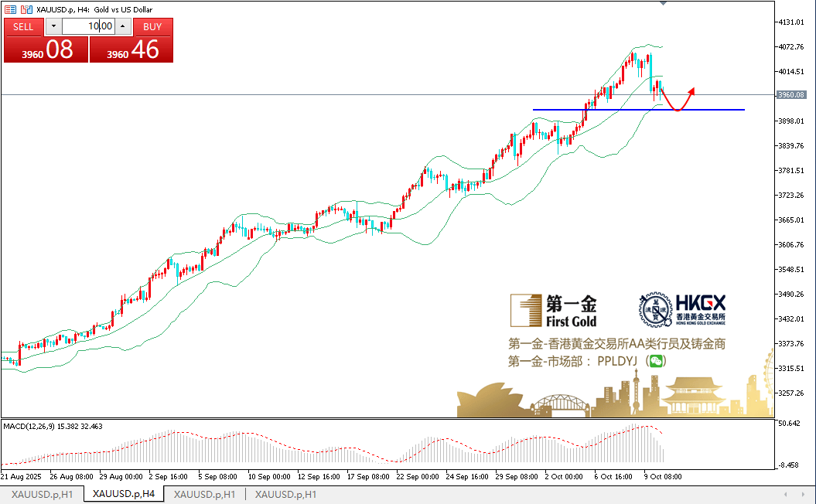Click the MACD(12,26,9) indicator label
Viewport: 816px width, 504px height.
click(x=53, y=427)
